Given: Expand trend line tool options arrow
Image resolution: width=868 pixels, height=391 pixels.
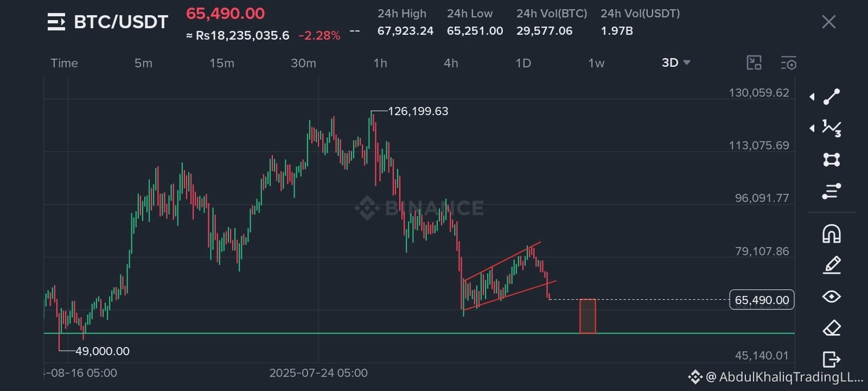Looking at the screenshot, I should [x=812, y=97].
